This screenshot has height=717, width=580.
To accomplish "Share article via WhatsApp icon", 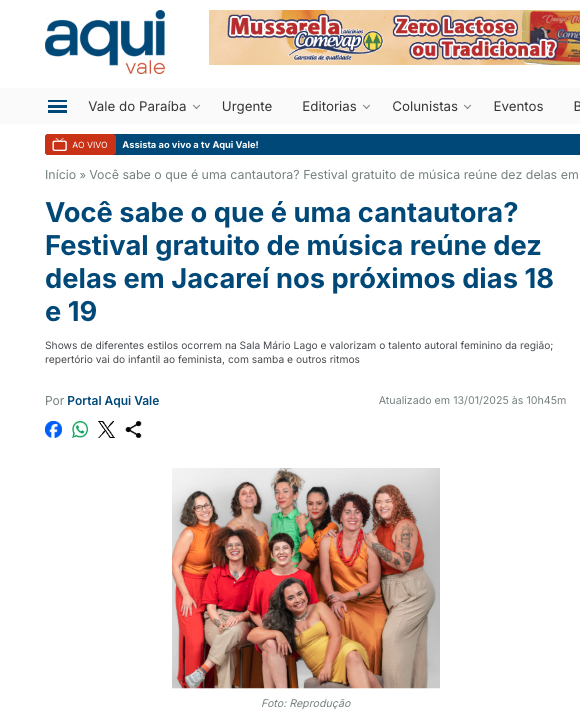I will point(80,429).
